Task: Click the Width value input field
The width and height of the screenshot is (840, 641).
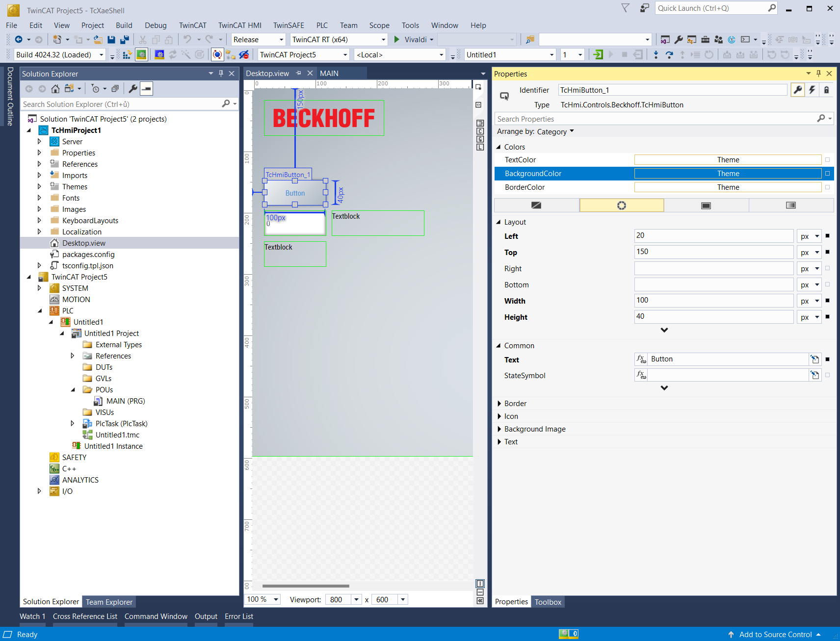Action: coord(713,301)
